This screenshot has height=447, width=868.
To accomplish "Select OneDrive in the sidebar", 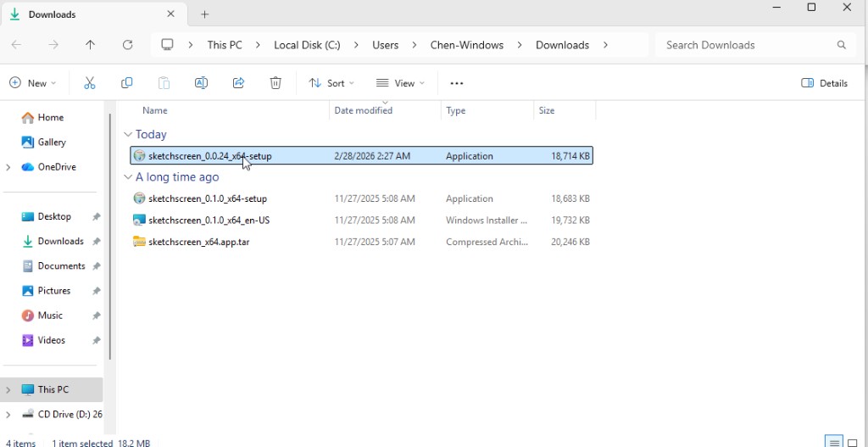I will pyautogui.click(x=48, y=167).
